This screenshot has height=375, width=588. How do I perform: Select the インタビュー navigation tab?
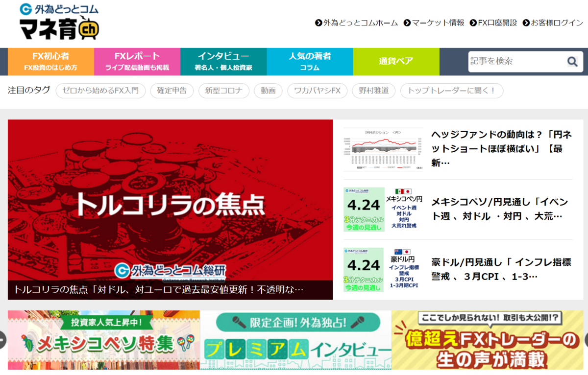coord(223,62)
